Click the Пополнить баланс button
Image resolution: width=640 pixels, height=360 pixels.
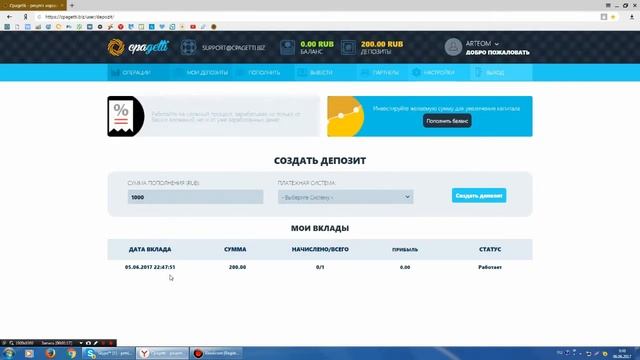pos(447,121)
